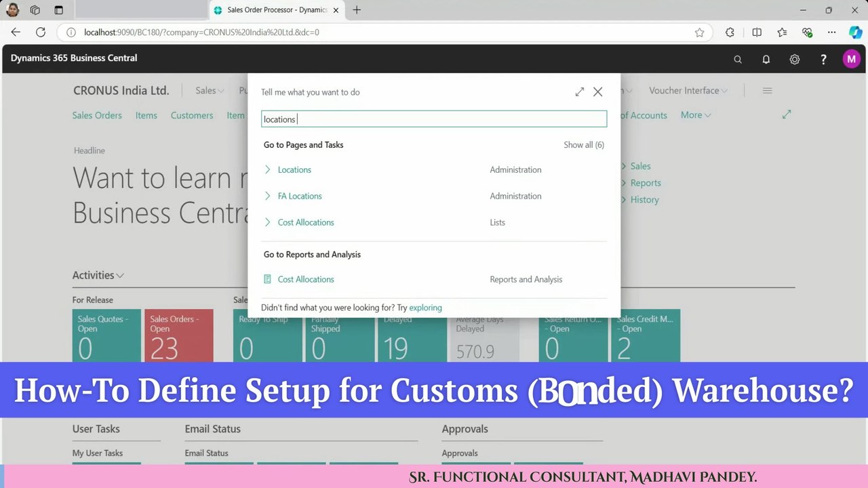Click the user avatar M icon
Screen dimensions: 868x488
click(852, 60)
